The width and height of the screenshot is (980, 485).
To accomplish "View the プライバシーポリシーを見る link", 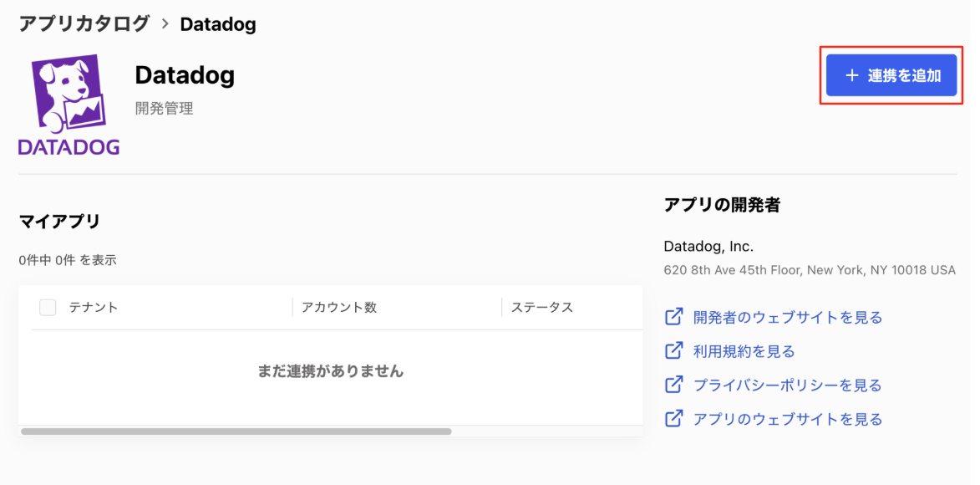I will [788, 385].
